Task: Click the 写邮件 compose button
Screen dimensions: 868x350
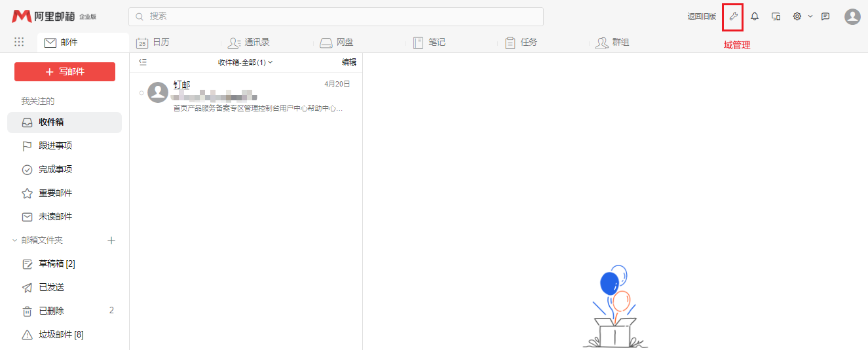Action: [x=65, y=71]
